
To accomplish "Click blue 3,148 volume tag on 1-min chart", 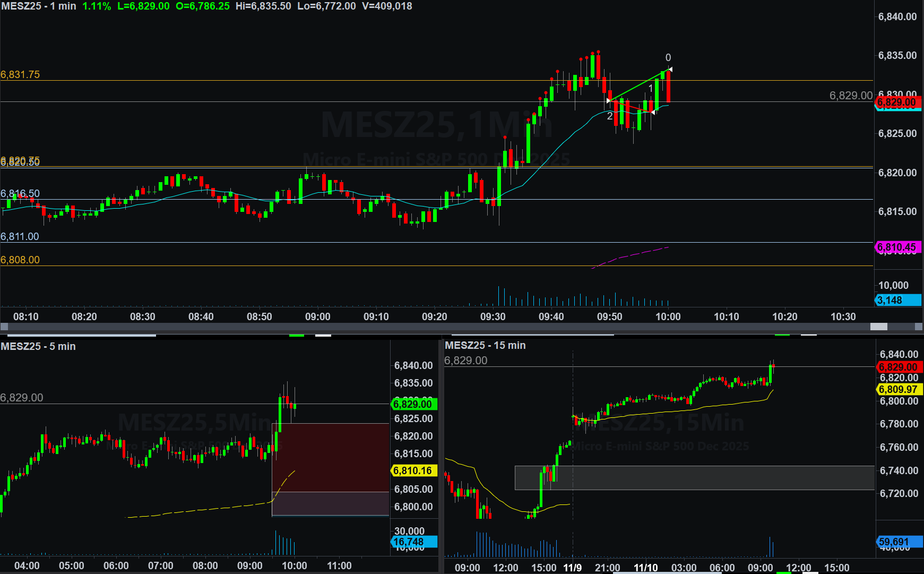I will [x=897, y=300].
